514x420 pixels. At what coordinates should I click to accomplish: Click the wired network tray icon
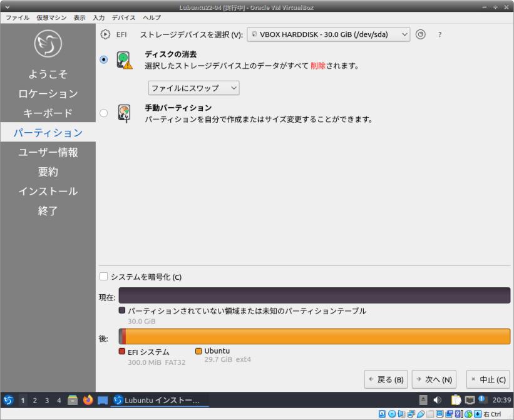click(x=470, y=400)
